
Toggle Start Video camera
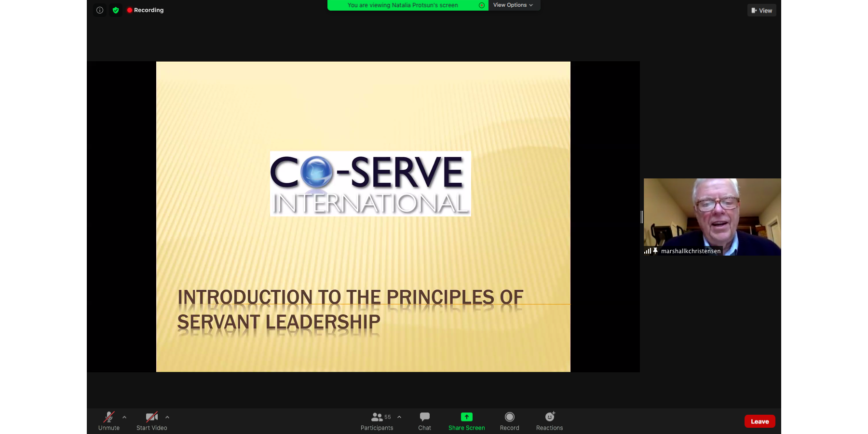click(151, 421)
